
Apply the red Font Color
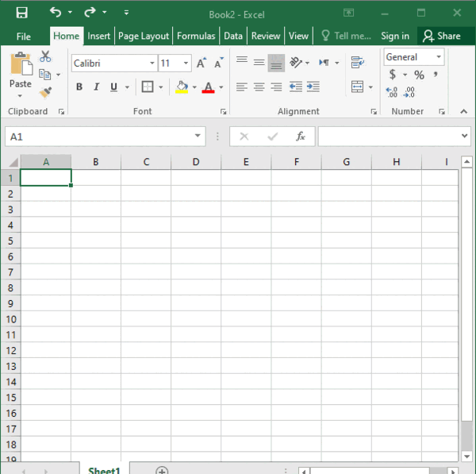click(x=208, y=87)
